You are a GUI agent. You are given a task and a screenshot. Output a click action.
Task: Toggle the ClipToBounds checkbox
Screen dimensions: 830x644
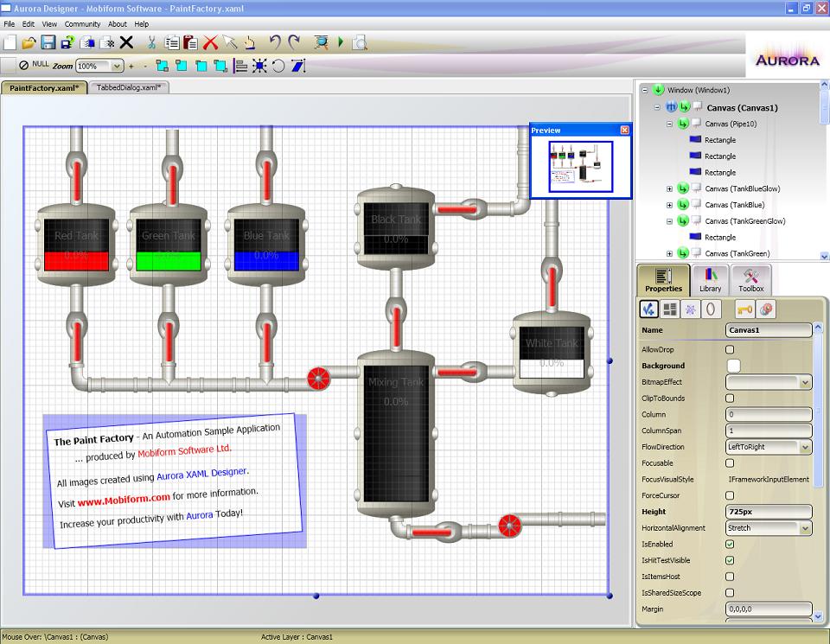730,398
